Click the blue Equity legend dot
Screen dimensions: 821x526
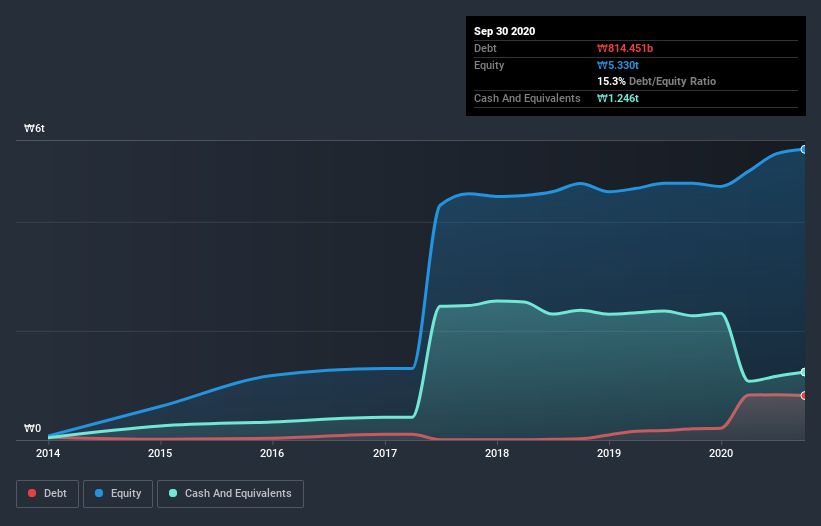[x=99, y=493]
